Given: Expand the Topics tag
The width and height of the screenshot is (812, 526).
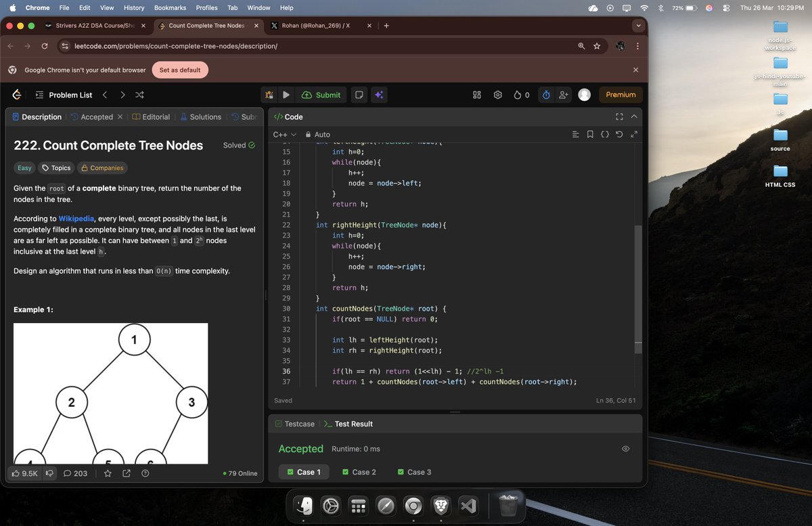Looking at the screenshot, I should [56, 168].
